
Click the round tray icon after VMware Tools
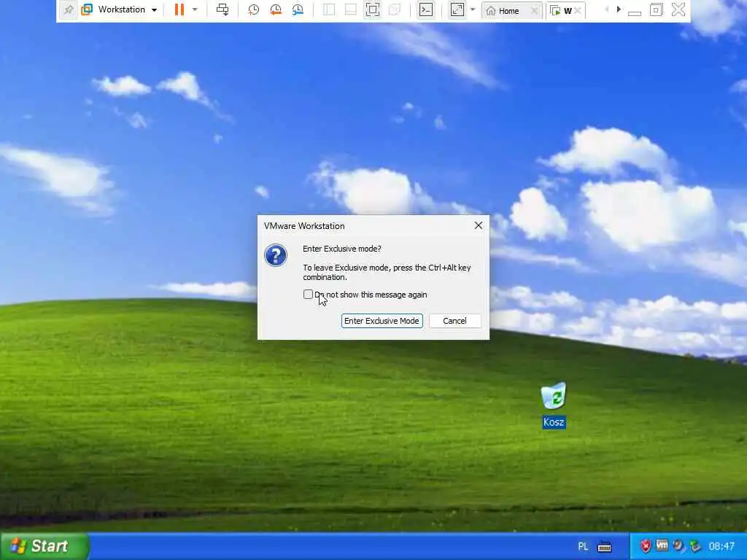678,545
